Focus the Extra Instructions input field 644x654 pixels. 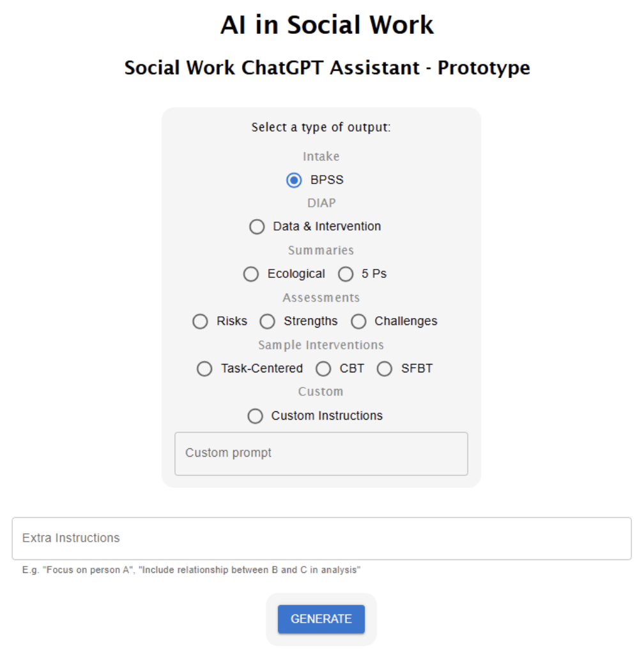[x=321, y=538]
